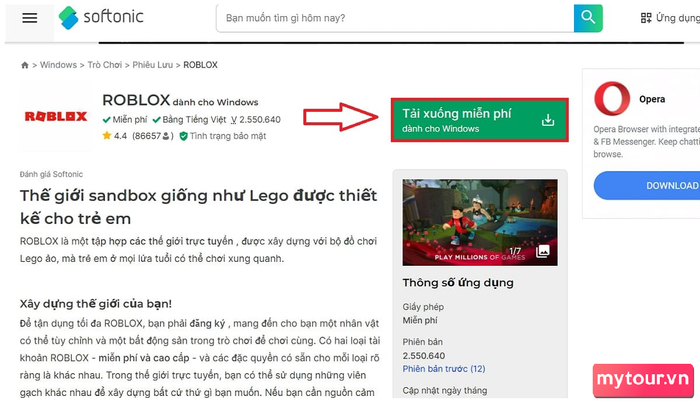Click the ROBLOX breadcrumb text
Image resolution: width=700 pixels, height=405 pixels.
click(200, 65)
